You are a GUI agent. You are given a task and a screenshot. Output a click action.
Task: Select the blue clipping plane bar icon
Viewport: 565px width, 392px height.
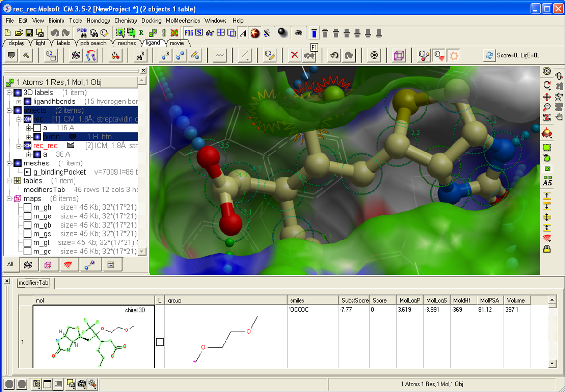click(x=314, y=33)
